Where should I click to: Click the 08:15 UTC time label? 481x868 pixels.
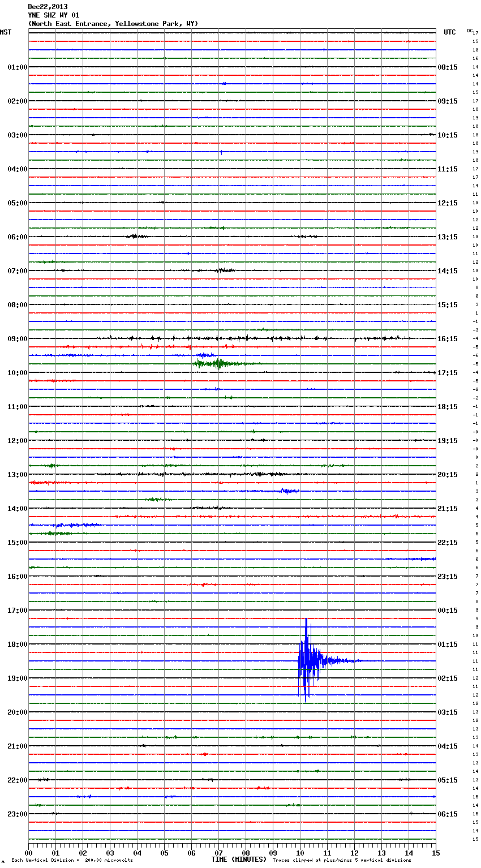click(448, 67)
